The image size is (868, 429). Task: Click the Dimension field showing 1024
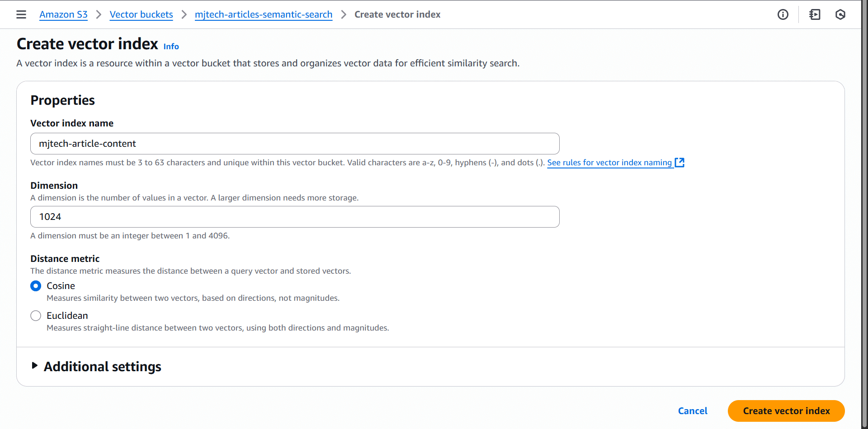[294, 216]
